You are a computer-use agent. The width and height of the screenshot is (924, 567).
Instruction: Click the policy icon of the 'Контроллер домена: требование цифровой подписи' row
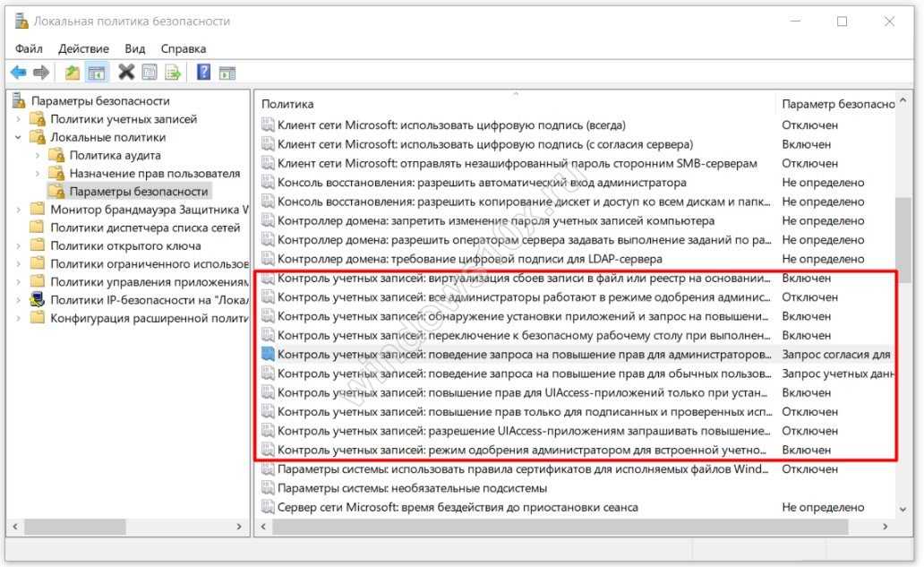[268, 259]
